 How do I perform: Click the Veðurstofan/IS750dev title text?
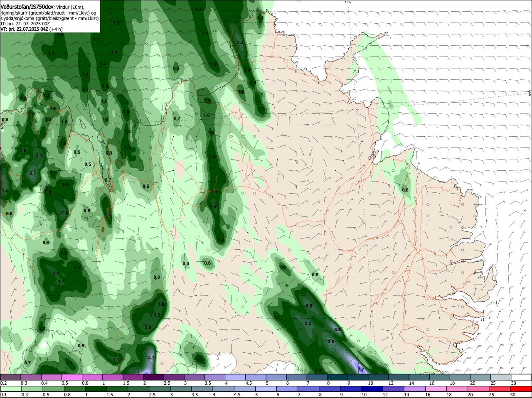point(27,7)
